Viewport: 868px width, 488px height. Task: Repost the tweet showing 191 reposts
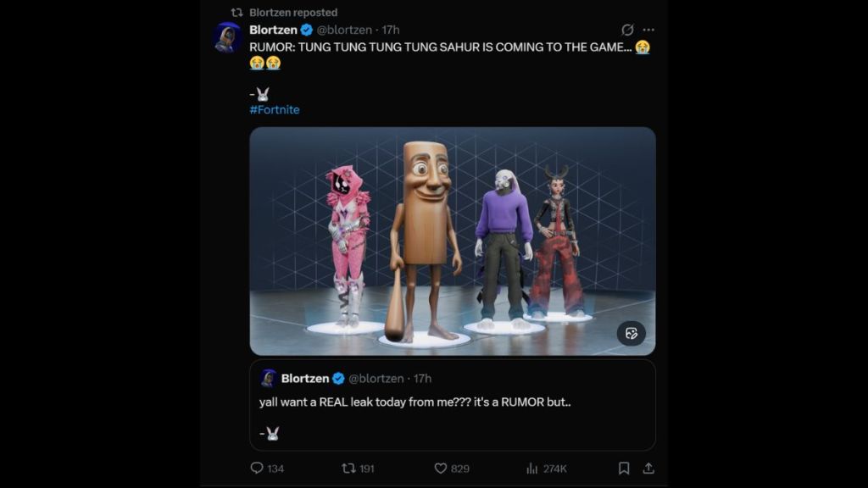[x=348, y=468]
